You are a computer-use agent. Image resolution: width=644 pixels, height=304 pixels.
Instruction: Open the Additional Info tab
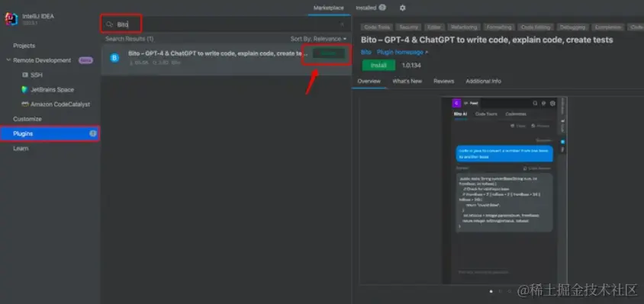484,82
